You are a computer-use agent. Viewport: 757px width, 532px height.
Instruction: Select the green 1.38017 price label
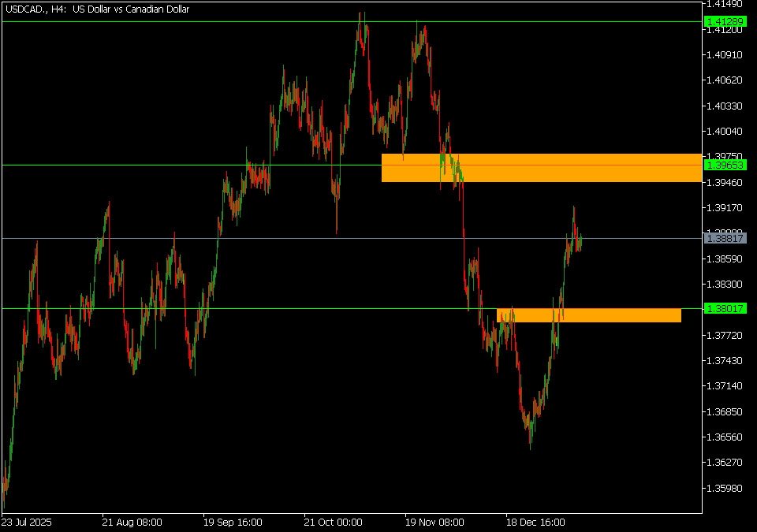[x=726, y=308]
